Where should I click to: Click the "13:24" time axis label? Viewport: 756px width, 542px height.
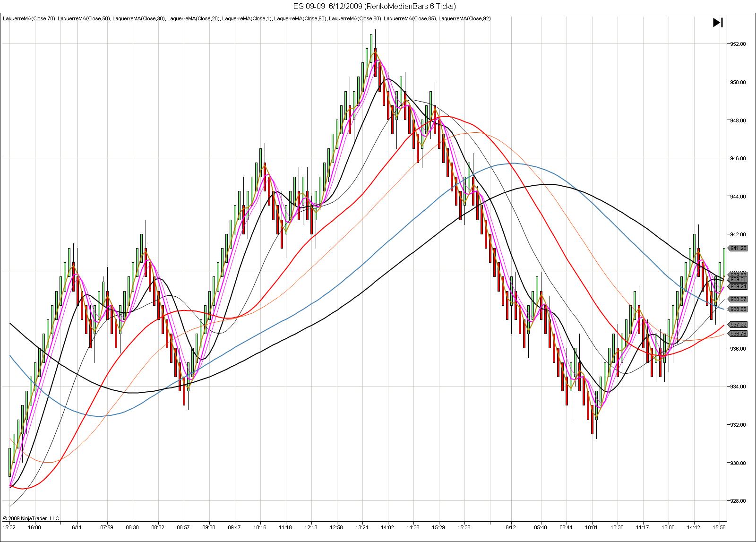coord(362,527)
